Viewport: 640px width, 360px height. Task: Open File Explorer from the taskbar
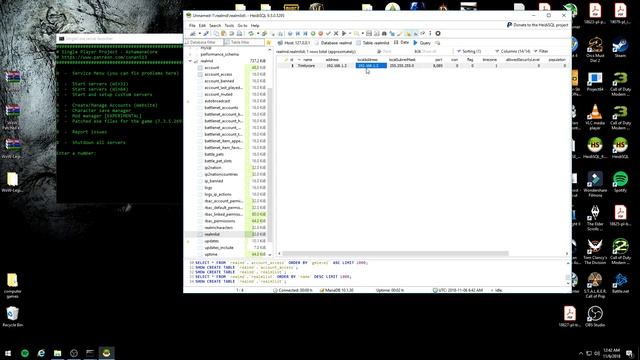[58, 353]
